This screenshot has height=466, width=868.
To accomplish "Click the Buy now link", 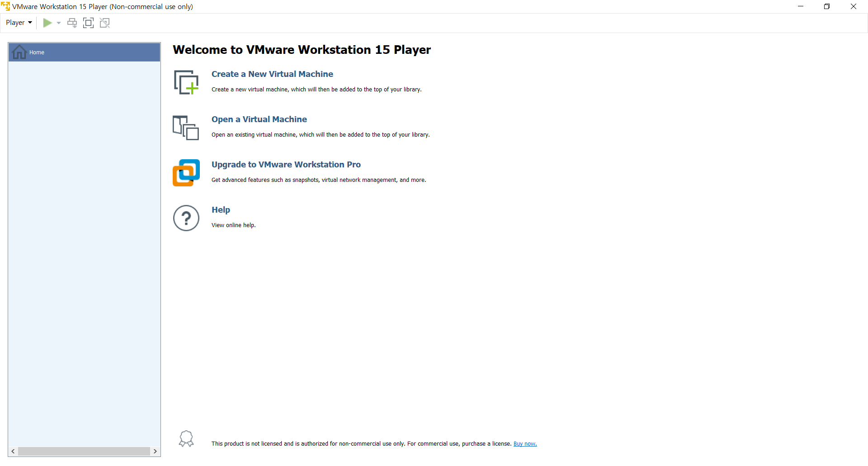I will [525, 444].
